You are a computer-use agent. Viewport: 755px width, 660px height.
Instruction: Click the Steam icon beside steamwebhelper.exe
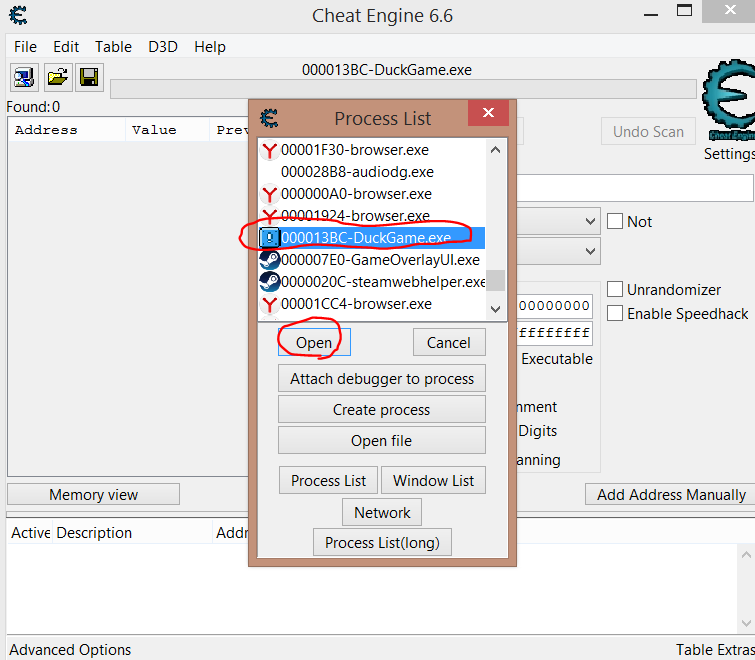click(x=270, y=282)
